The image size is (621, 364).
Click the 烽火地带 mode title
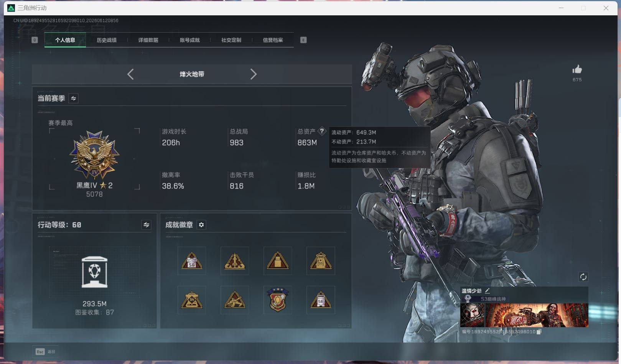[192, 74]
